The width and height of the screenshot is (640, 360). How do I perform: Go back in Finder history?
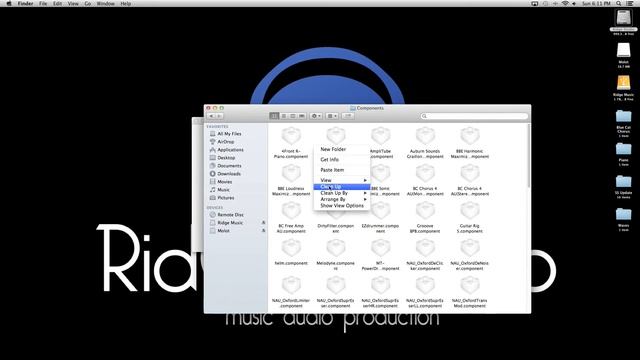pyautogui.click(x=211, y=116)
